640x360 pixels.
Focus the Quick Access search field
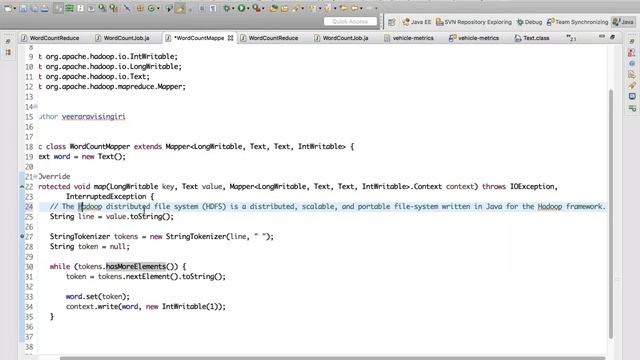[350, 22]
